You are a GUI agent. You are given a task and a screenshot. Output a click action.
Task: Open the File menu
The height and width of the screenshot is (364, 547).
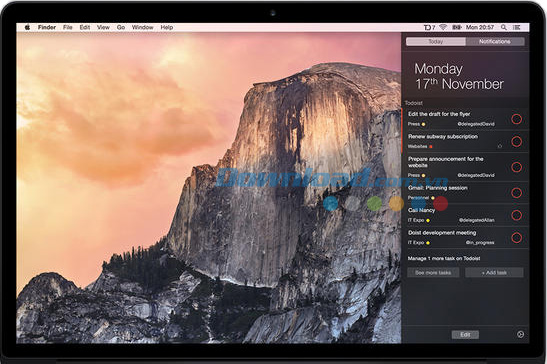coord(68,27)
